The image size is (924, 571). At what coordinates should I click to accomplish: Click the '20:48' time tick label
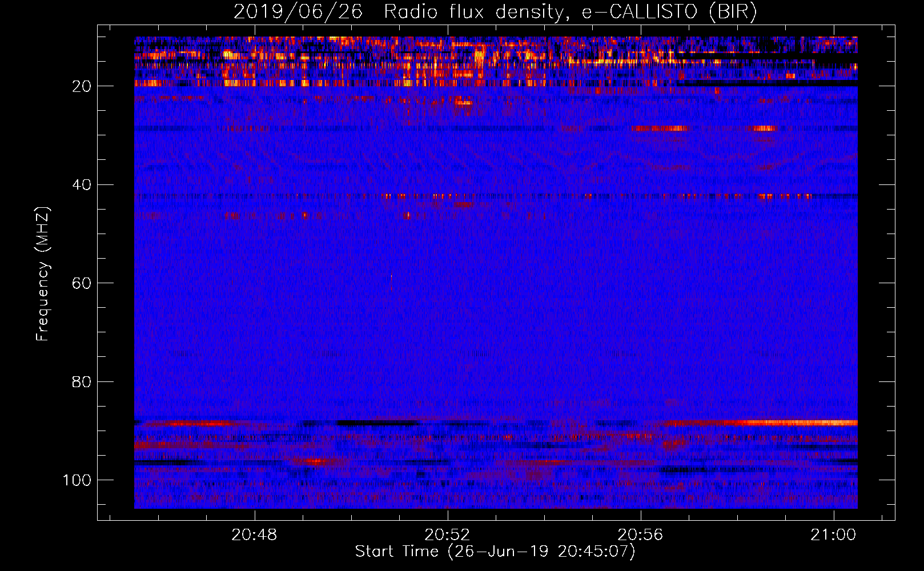point(254,535)
